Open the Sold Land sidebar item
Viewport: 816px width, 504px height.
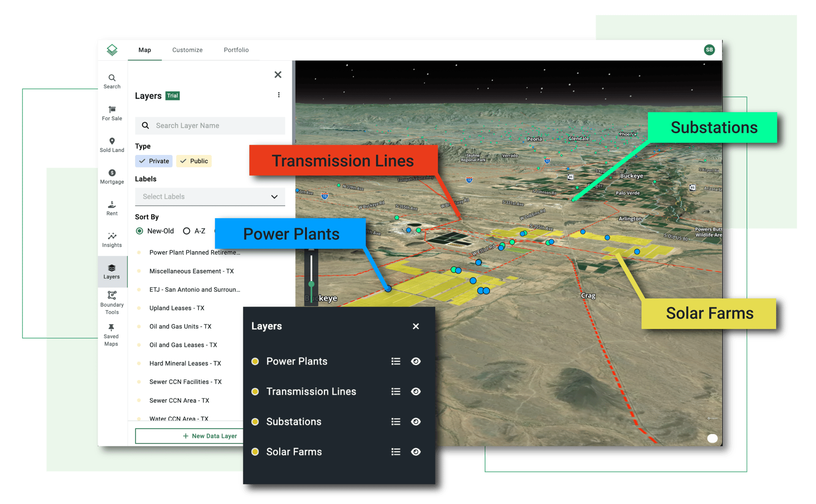click(x=112, y=145)
